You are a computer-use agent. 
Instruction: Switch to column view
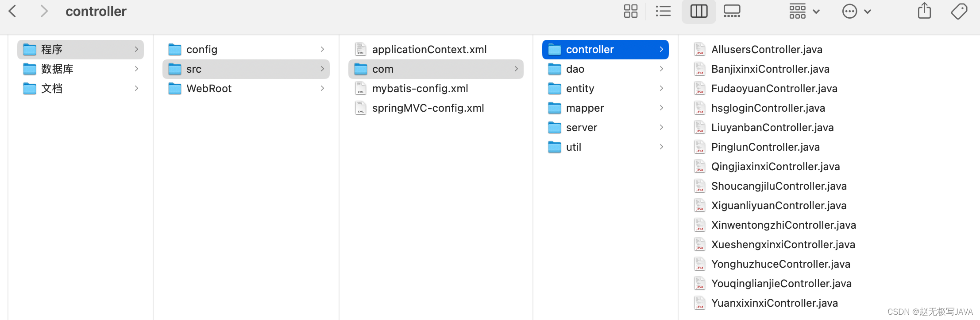click(699, 11)
